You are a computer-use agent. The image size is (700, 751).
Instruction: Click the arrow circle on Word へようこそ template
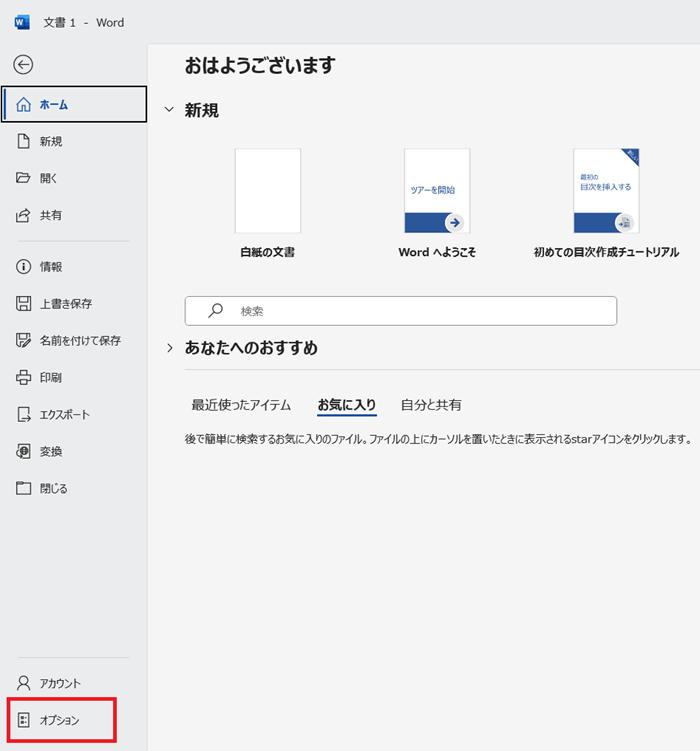click(454, 223)
